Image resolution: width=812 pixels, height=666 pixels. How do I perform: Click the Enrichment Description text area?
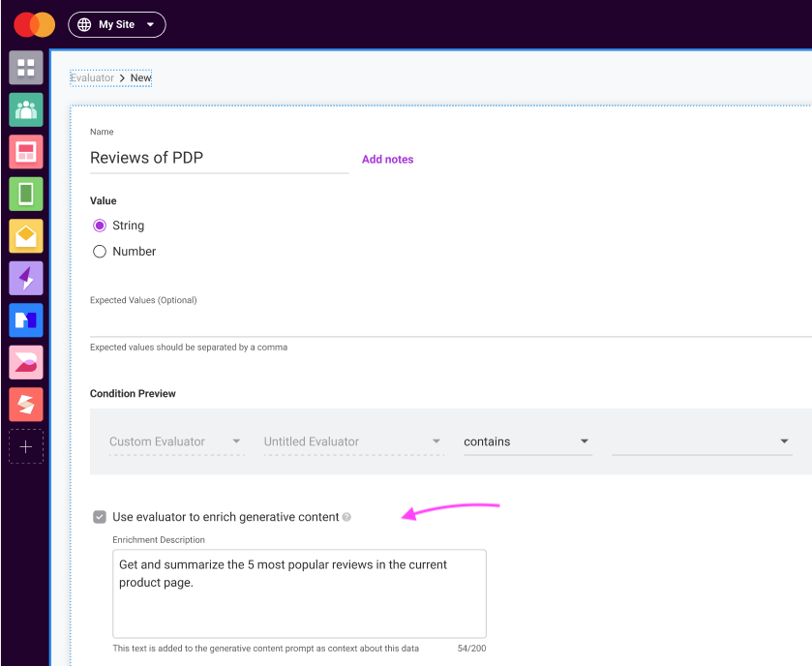pos(299,593)
